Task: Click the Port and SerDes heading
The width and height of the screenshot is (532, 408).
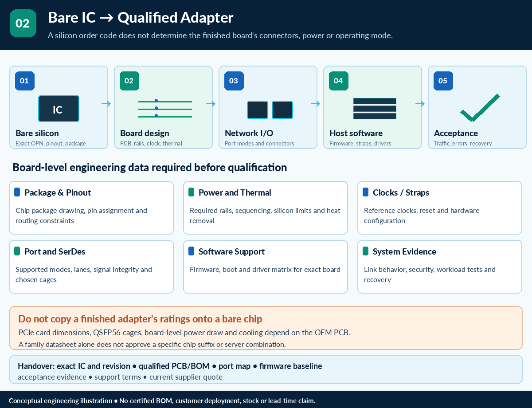Action: pyautogui.click(x=55, y=251)
